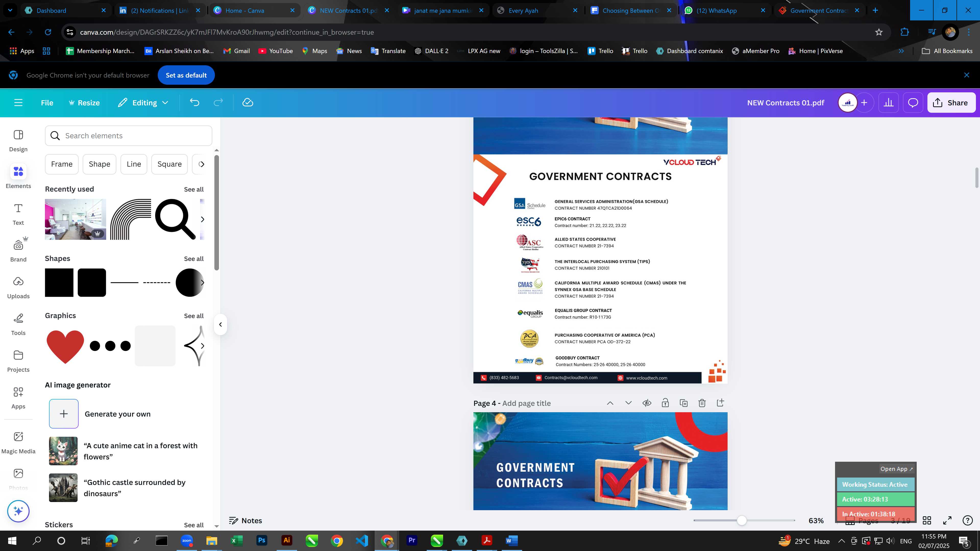The image size is (980, 551).
Task: Collapse the Elements side panel
Action: point(220,324)
